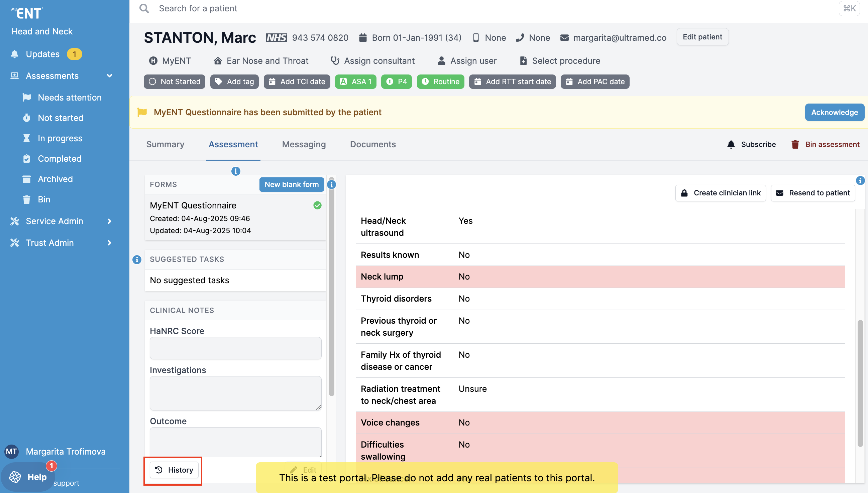Click info icon beside New blank form
The width and height of the screenshot is (868, 493).
pos(331,185)
